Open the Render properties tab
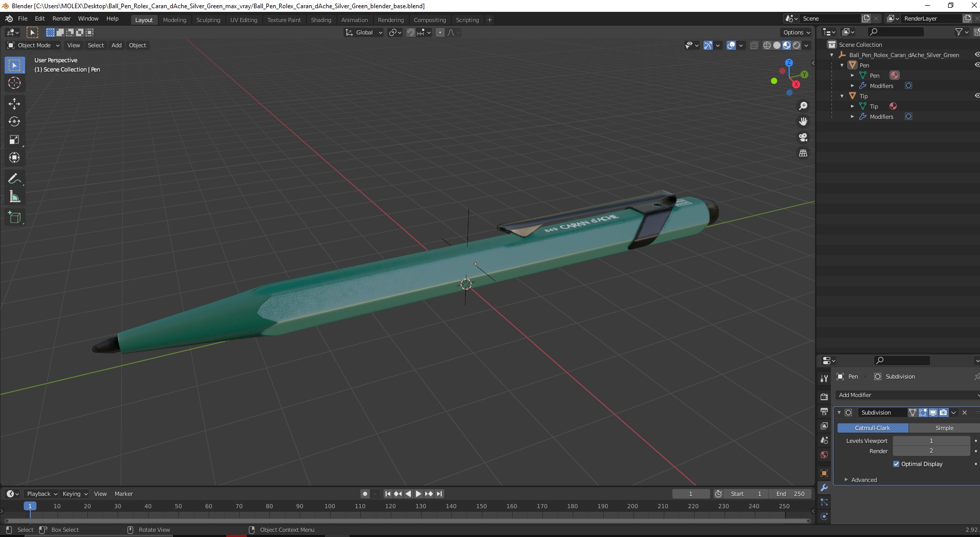Screen dimensions: 980x537 pos(824,397)
